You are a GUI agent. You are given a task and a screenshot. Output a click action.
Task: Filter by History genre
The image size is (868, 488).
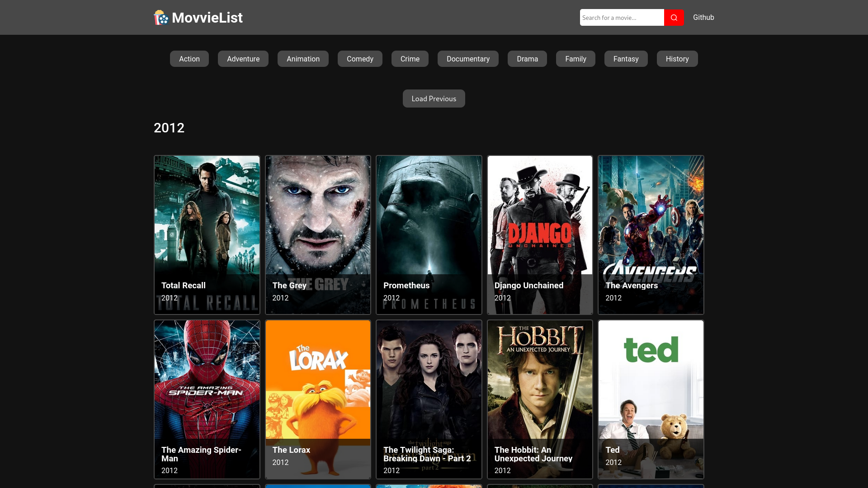[677, 59]
